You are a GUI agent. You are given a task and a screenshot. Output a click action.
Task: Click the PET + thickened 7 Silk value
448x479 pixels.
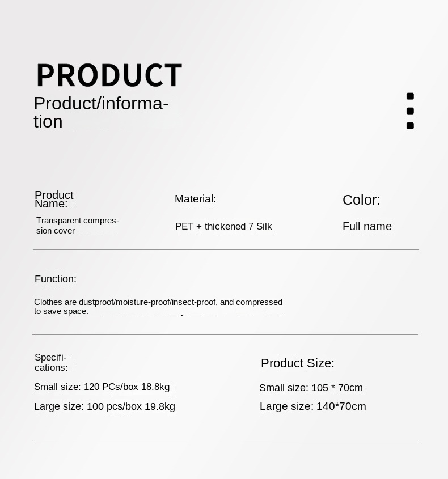coord(223,227)
